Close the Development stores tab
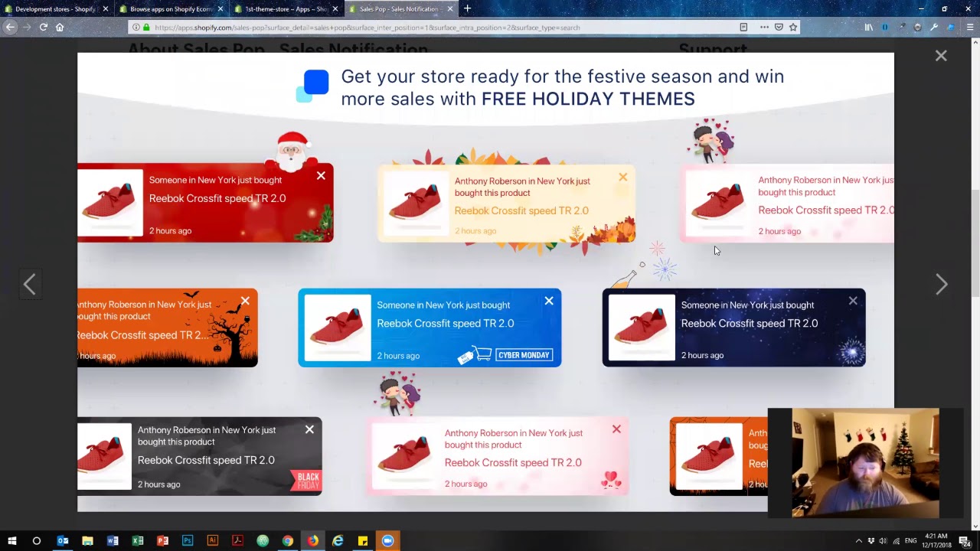Image resolution: width=980 pixels, height=551 pixels. [x=106, y=9]
